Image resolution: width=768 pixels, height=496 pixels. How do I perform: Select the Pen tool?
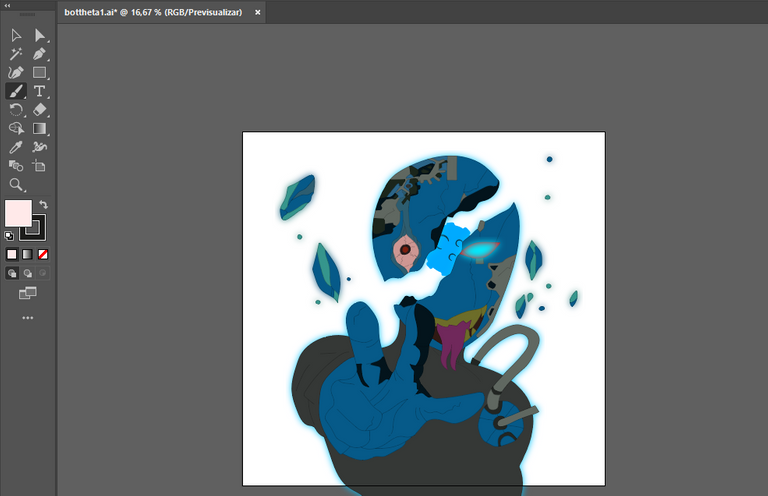tap(39, 54)
